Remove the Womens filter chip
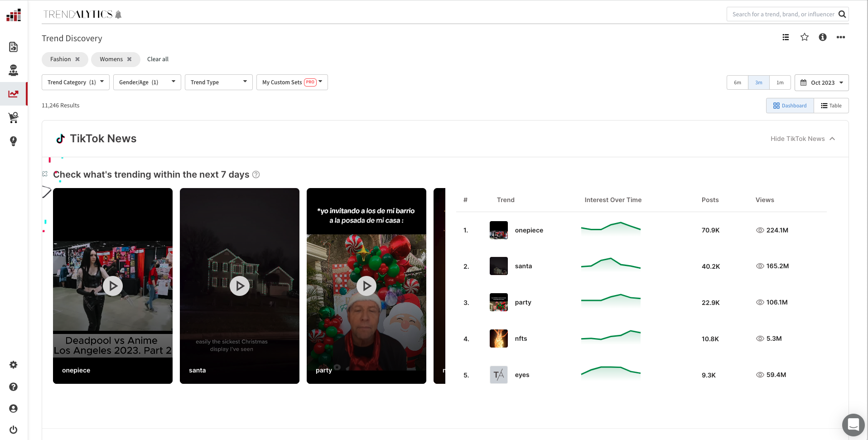This screenshot has height=440, width=868. coord(130,59)
